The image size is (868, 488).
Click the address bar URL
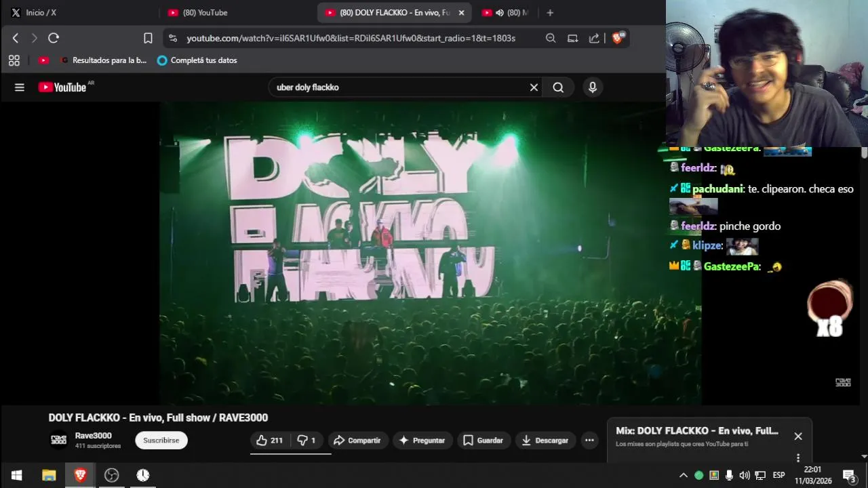(x=351, y=39)
